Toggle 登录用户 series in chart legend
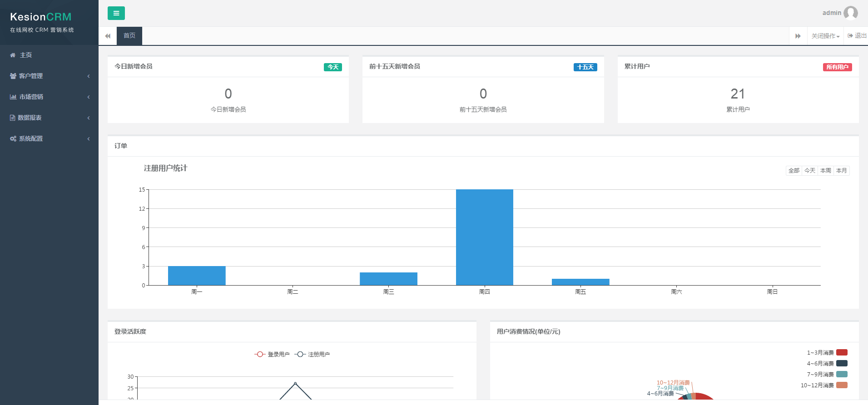 pos(272,354)
